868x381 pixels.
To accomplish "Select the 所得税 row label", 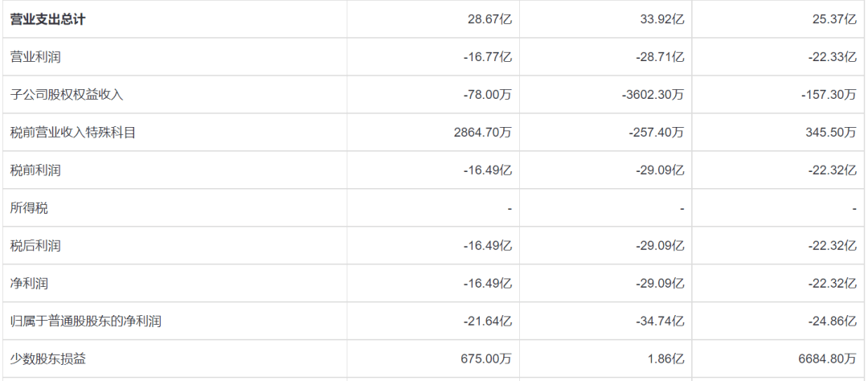I will 29,208.
